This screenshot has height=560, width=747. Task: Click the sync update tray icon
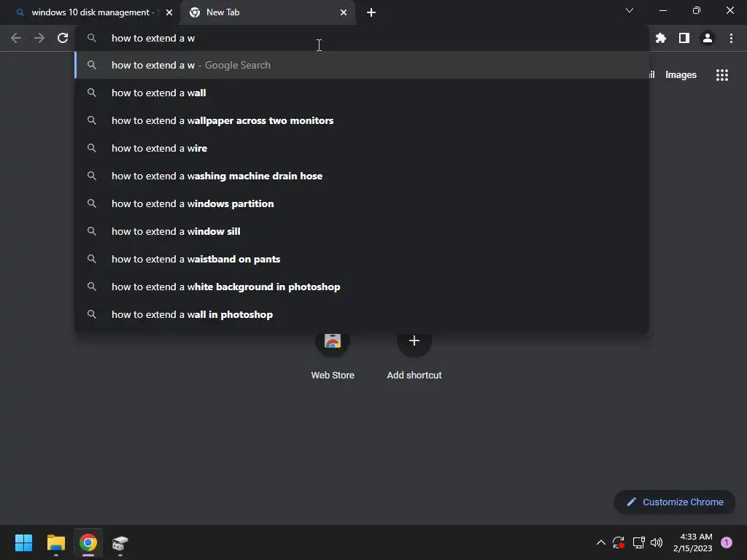[x=619, y=542]
